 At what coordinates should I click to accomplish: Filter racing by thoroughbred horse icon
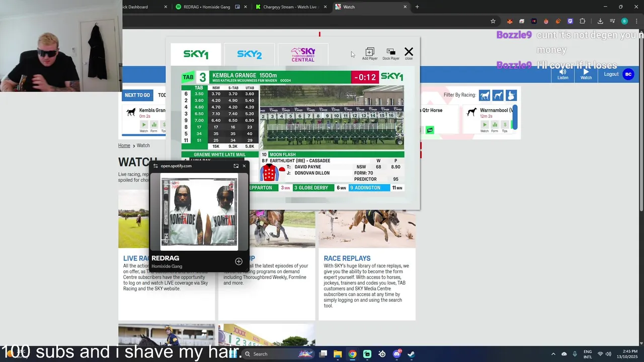coord(485,96)
